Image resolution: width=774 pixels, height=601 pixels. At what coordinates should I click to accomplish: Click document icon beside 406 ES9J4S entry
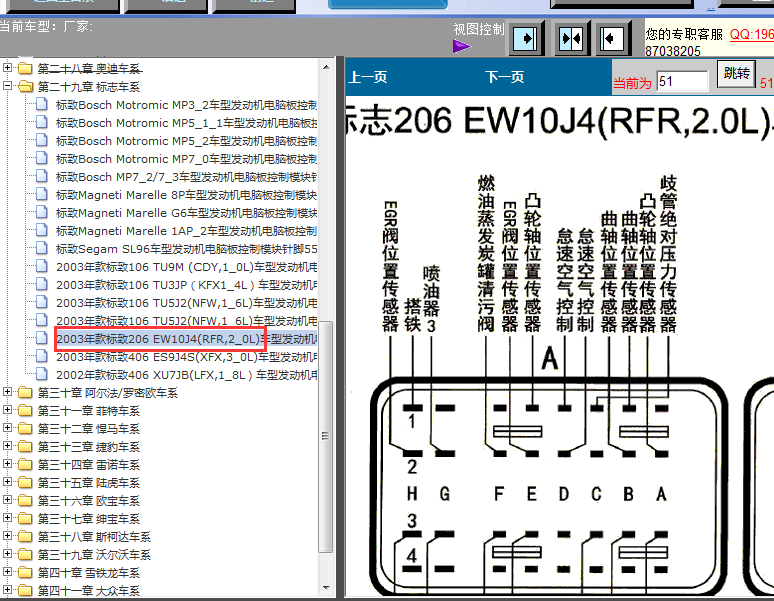[x=42, y=356]
